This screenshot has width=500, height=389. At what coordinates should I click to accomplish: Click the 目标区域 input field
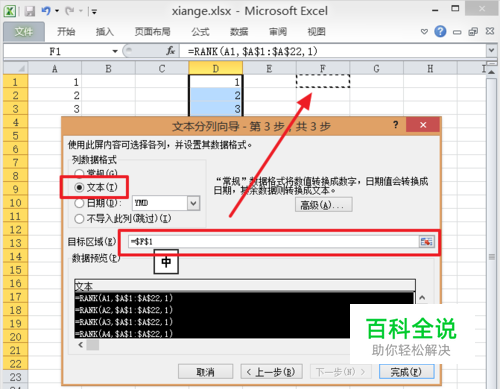[x=273, y=242]
